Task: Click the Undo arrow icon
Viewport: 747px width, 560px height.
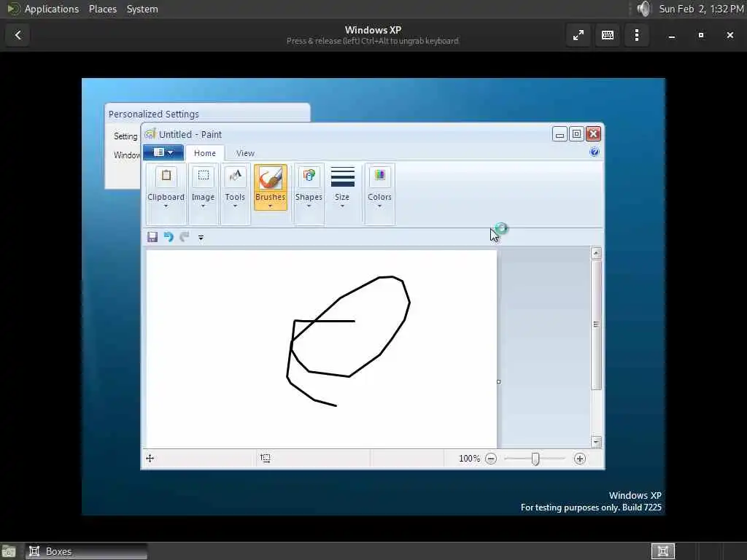Action: (x=169, y=237)
